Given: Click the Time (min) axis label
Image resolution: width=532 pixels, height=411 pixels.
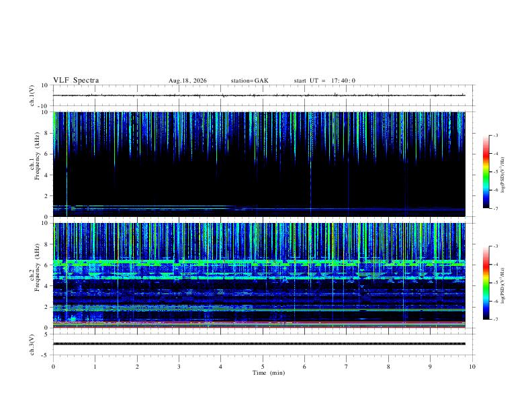Looking at the screenshot, I should click(x=269, y=373).
